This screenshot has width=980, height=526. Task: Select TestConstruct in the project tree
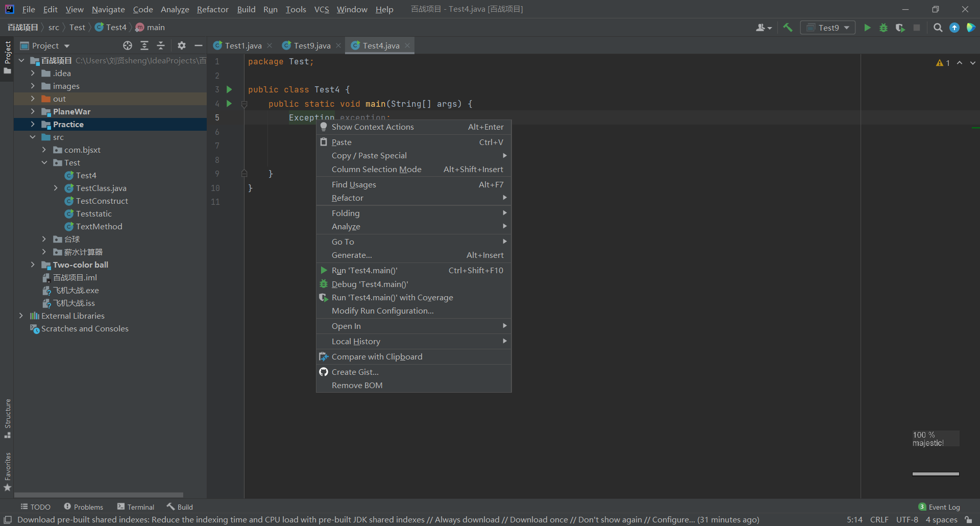coord(102,201)
